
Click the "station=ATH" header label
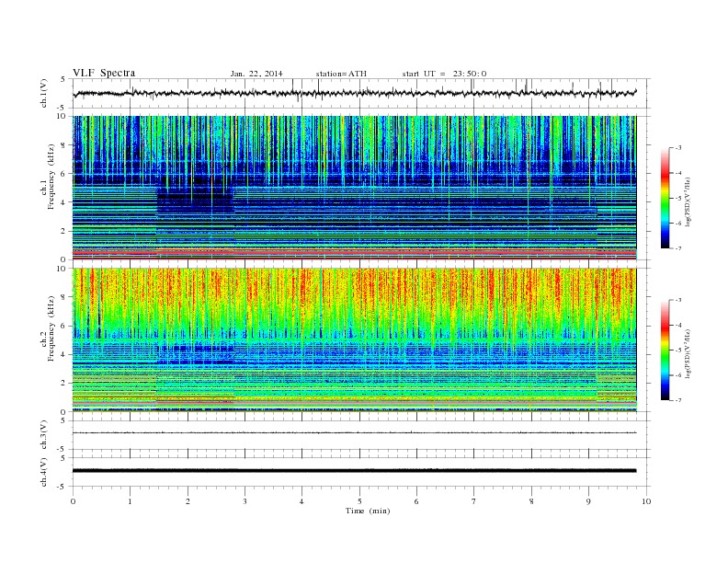pos(341,74)
